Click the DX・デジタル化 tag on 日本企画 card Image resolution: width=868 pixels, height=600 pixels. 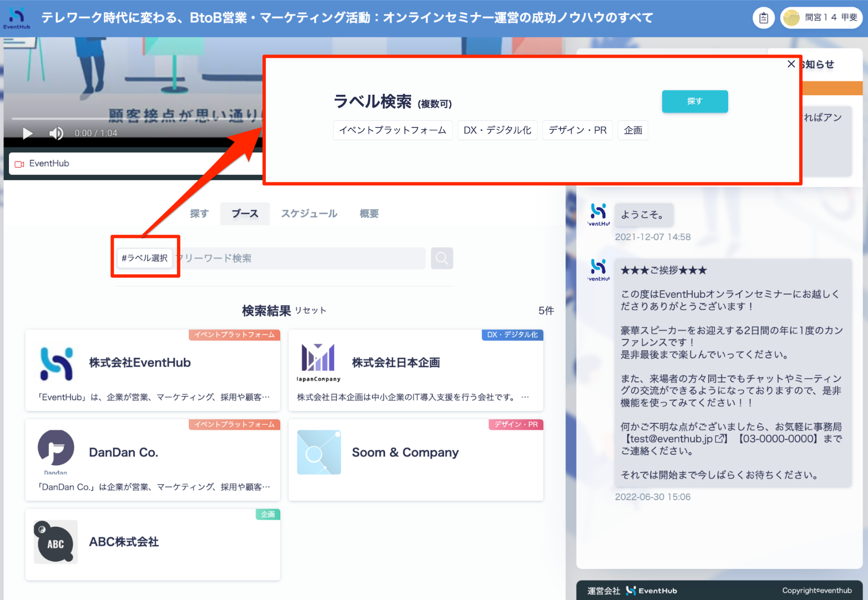tap(512, 335)
